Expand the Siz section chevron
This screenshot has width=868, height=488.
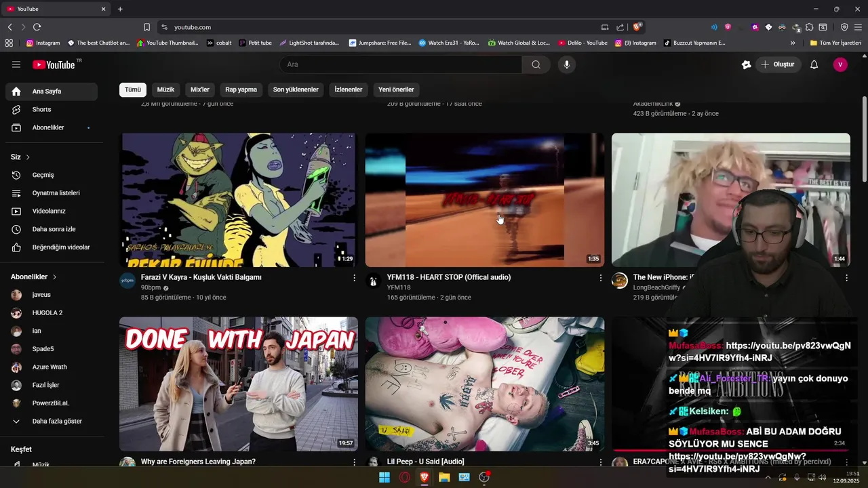tap(28, 157)
